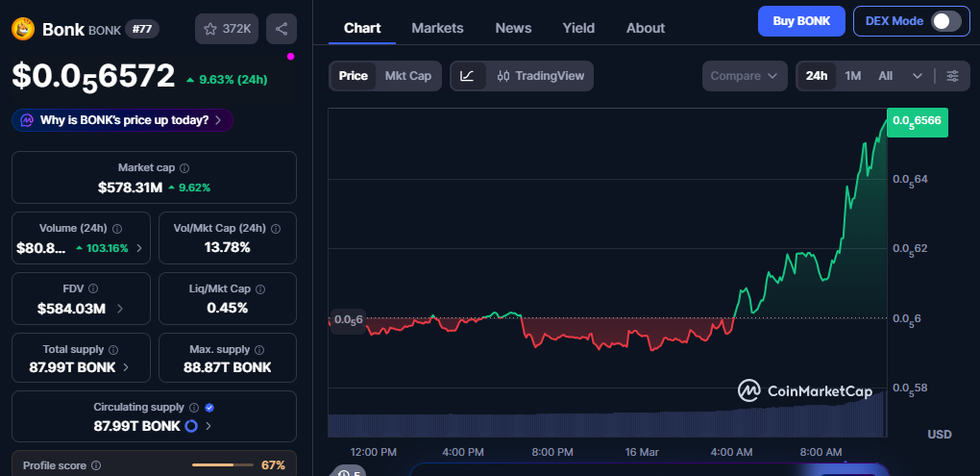Click the 0.45% Liq/Mkt Cap value

pos(228,308)
